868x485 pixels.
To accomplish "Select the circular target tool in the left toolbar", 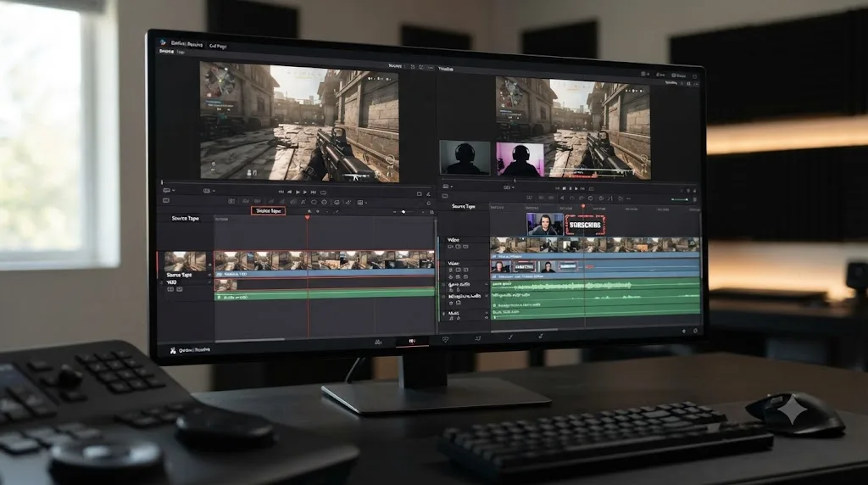I will [324, 202].
